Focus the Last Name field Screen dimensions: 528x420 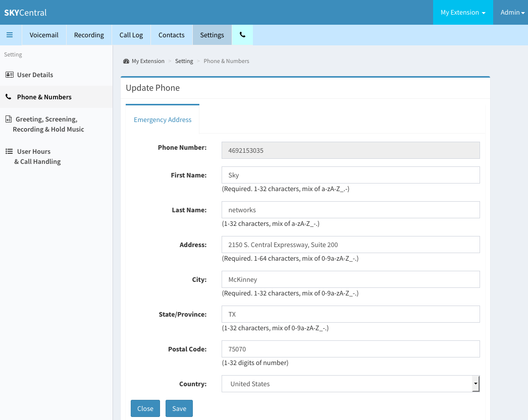(350, 210)
